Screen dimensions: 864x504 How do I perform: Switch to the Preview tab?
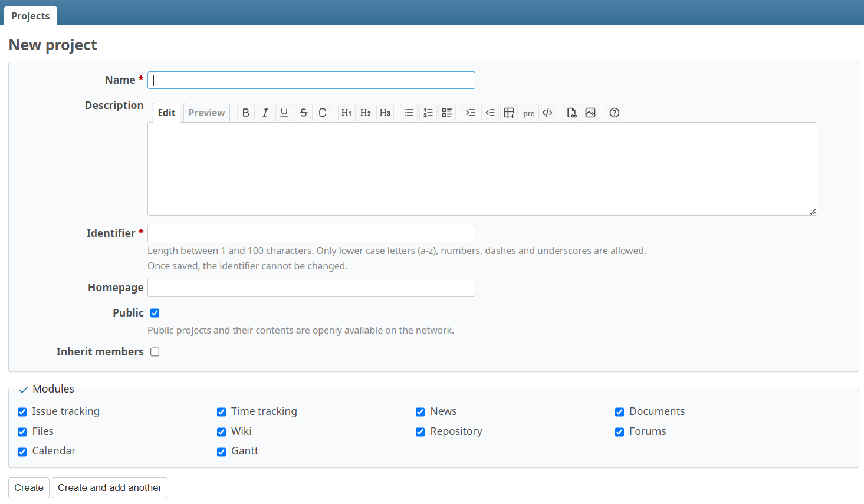tap(206, 113)
